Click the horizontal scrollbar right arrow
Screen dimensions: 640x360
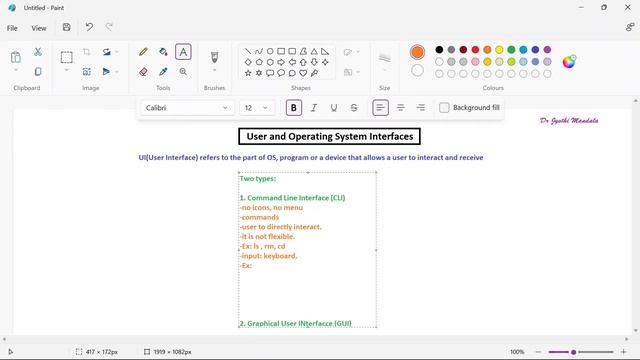coord(627,339)
